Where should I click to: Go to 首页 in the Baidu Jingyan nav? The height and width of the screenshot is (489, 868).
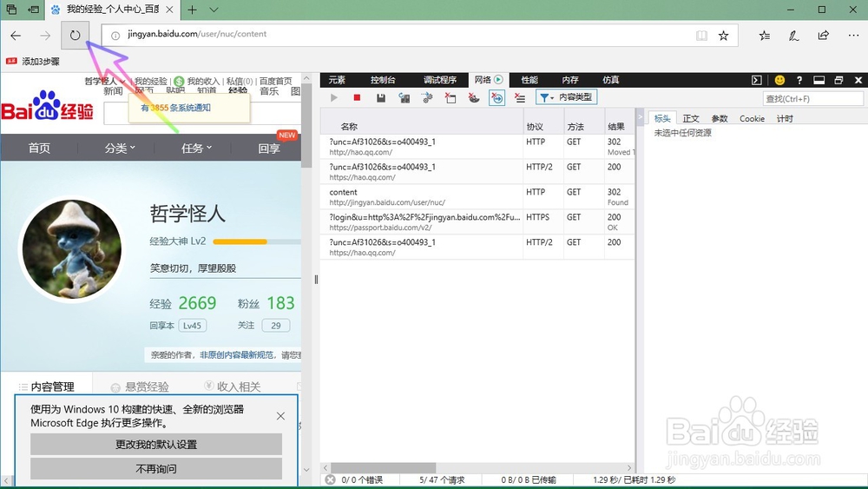pos(39,148)
